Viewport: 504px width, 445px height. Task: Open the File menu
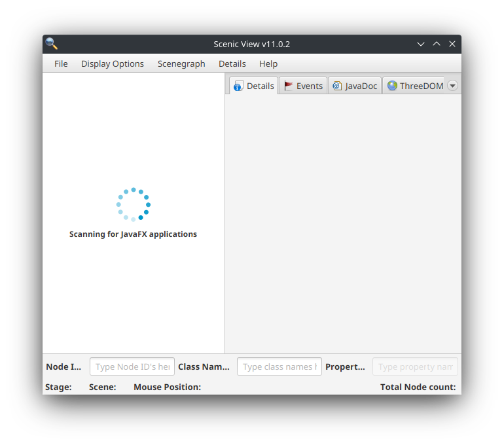pyautogui.click(x=61, y=63)
